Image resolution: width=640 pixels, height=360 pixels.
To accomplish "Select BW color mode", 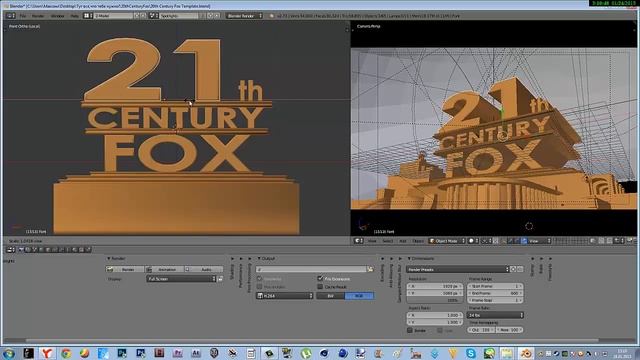I will pos(331,296).
